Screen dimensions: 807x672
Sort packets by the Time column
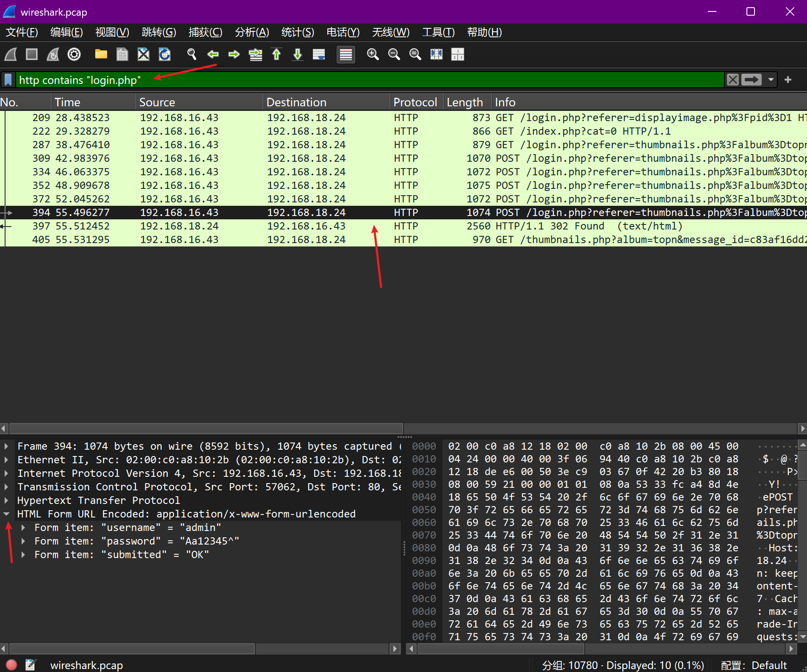[94, 102]
